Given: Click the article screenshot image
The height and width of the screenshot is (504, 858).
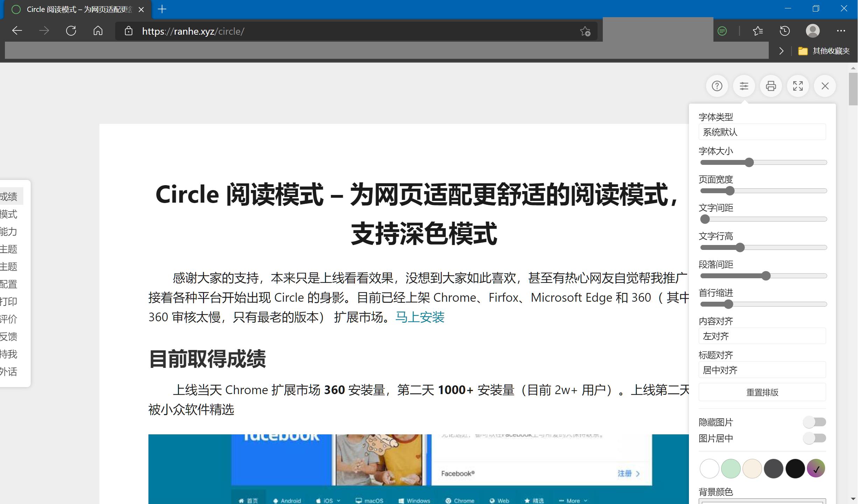Looking at the screenshot, I should pos(418,469).
